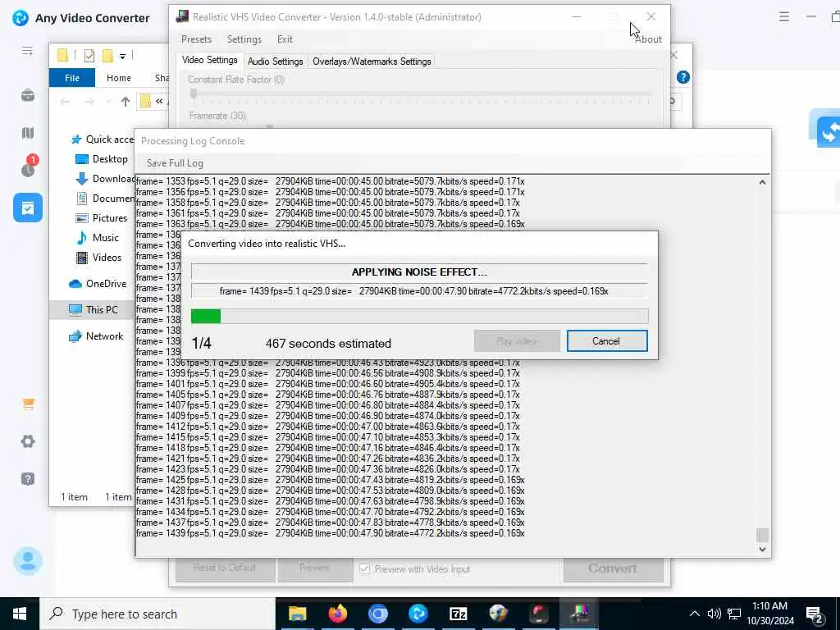The height and width of the screenshot is (630, 840).
Task: Open File Explorer from the taskbar
Action: [x=297, y=614]
